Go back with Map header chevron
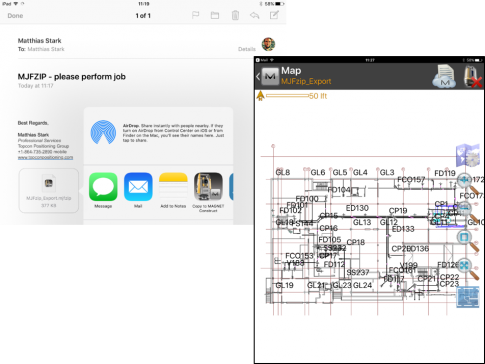 point(258,76)
